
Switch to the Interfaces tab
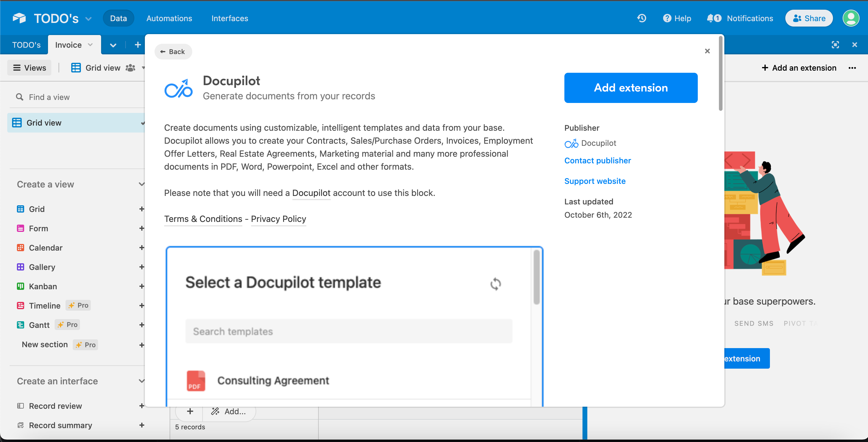click(x=229, y=18)
